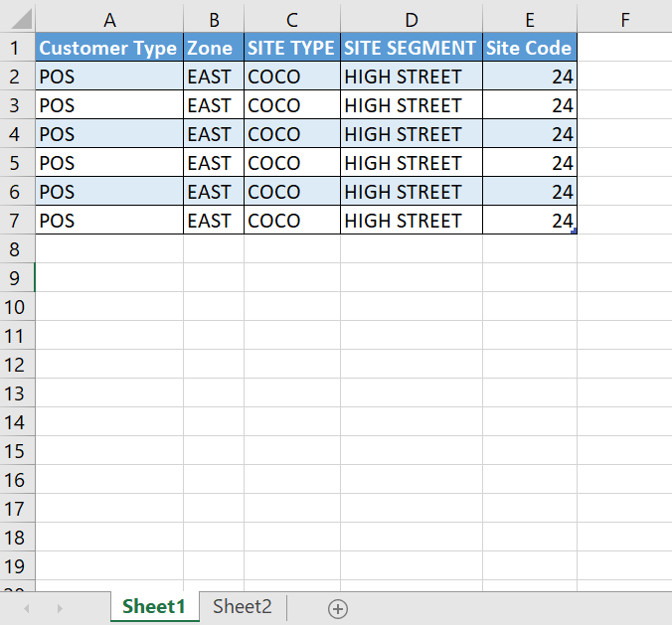Image resolution: width=672 pixels, height=625 pixels.
Task: Add a new sheet with plus icon
Action: [x=338, y=609]
